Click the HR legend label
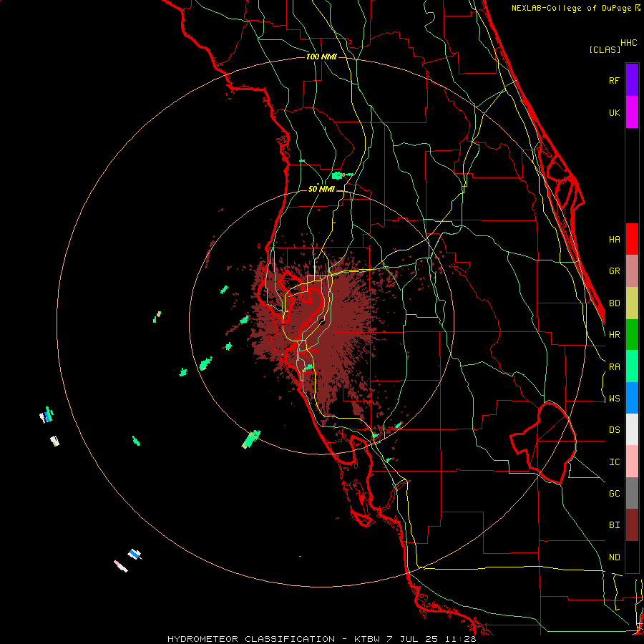The image size is (644, 644). 614,335
